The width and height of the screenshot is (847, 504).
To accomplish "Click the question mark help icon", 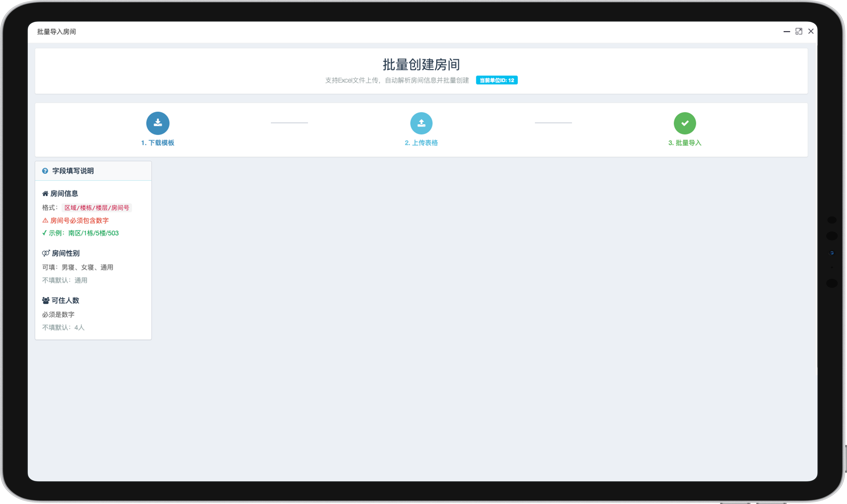I will pos(45,171).
